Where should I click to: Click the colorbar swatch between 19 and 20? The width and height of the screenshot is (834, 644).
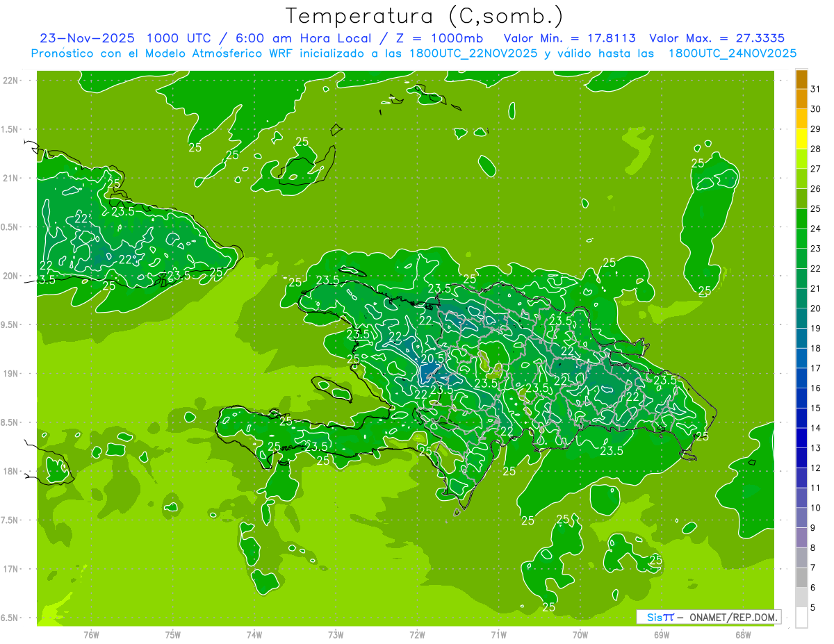coord(801,318)
